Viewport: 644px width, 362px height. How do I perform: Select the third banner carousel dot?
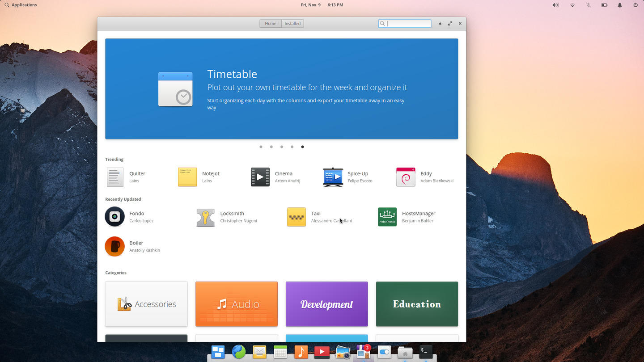(x=282, y=147)
